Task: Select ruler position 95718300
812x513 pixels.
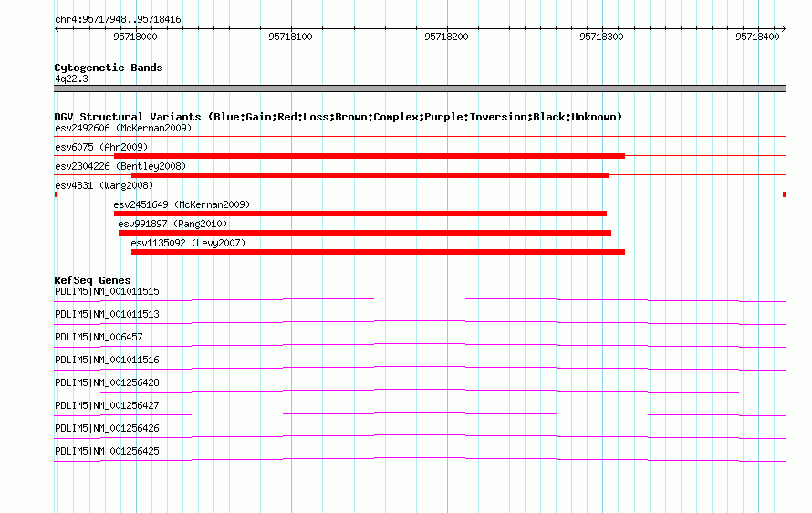Action: [x=602, y=37]
